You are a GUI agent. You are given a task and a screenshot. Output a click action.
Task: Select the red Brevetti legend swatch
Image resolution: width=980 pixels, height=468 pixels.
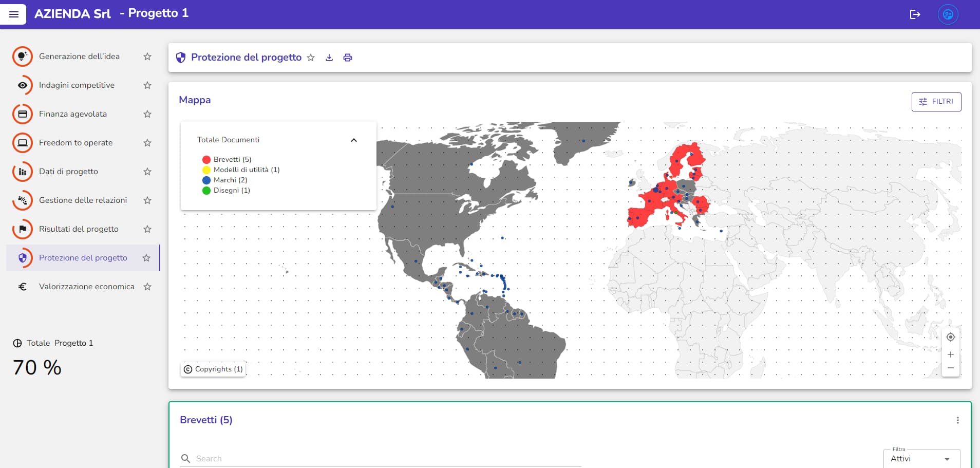(206, 160)
